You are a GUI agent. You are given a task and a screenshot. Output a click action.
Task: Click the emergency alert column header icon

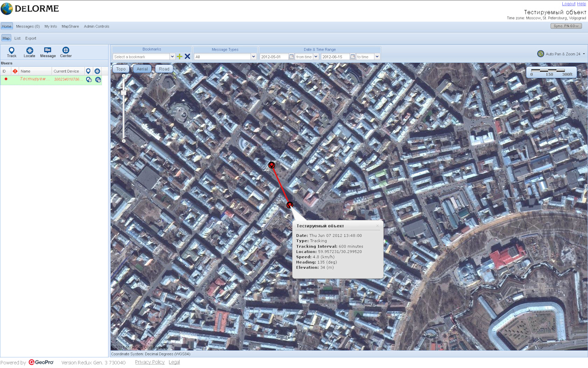[15, 71]
